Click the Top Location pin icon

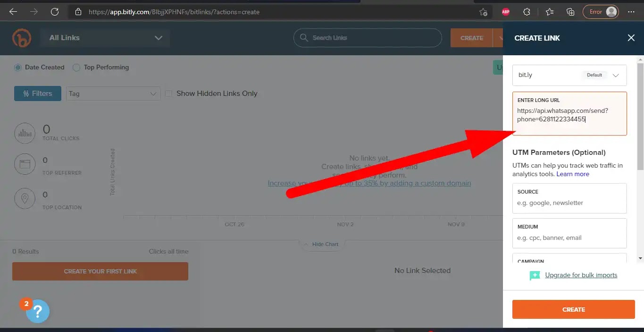[x=25, y=199]
